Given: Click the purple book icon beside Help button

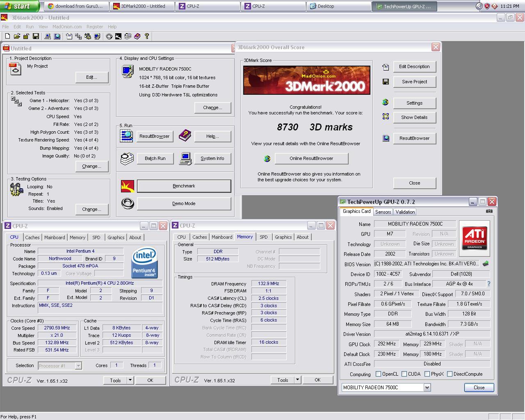Looking at the screenshot, I should tap(185, 135).
